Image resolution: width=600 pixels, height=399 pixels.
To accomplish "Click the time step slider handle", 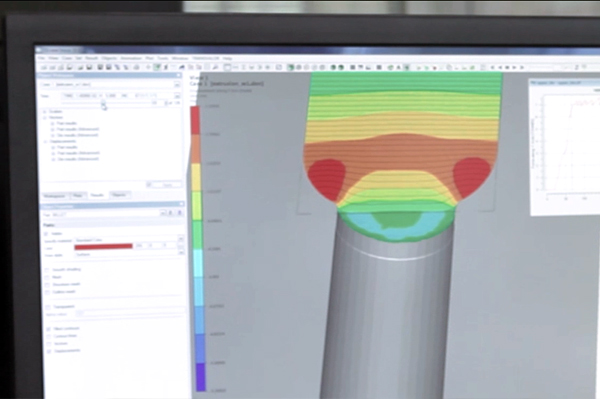I will pos(103,103).
